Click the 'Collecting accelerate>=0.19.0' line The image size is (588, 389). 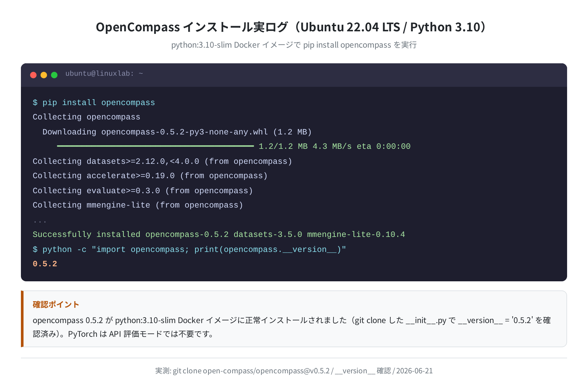point(150,176)
